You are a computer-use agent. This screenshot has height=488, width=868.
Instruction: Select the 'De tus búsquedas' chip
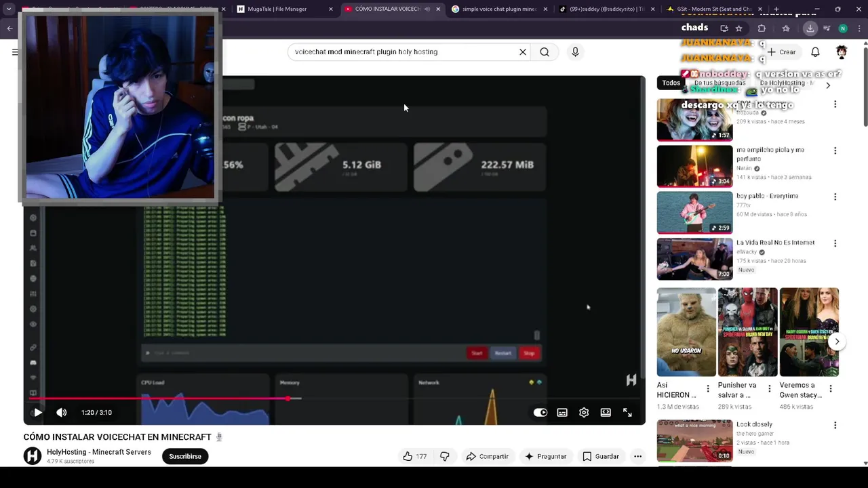click(719, 83)
